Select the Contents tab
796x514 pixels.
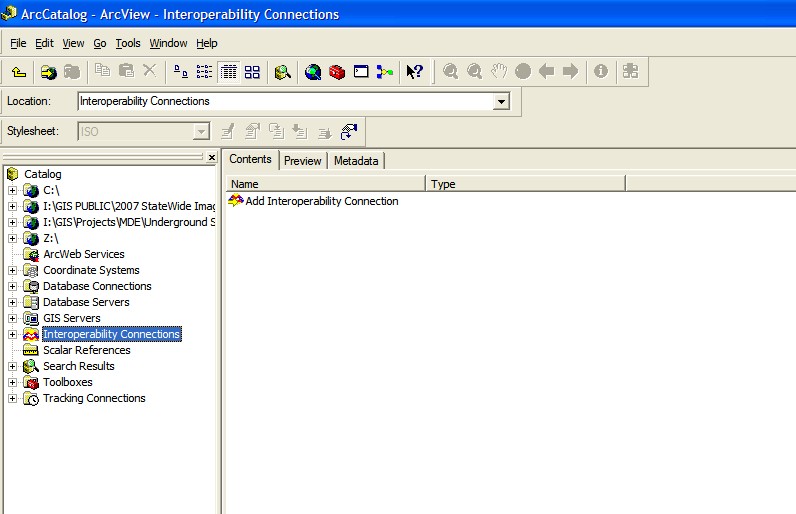[250, 159]
